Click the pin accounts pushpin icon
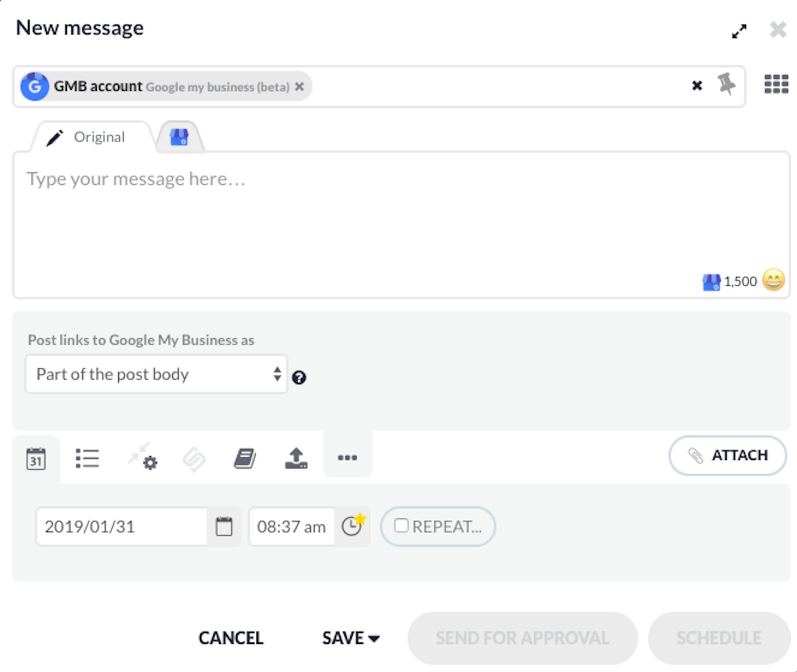 coord(726,84)
